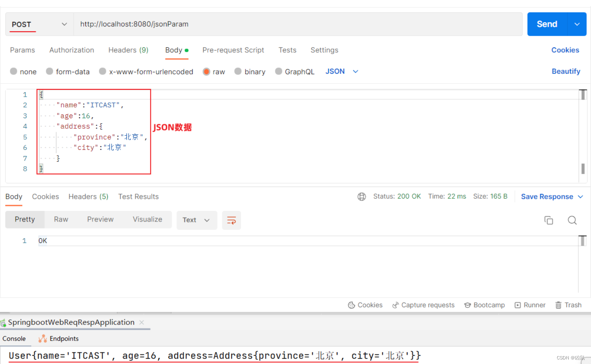Screen dimensions: 591x364
Task: Switch to the Authorization tab
Action: [72, 50]
